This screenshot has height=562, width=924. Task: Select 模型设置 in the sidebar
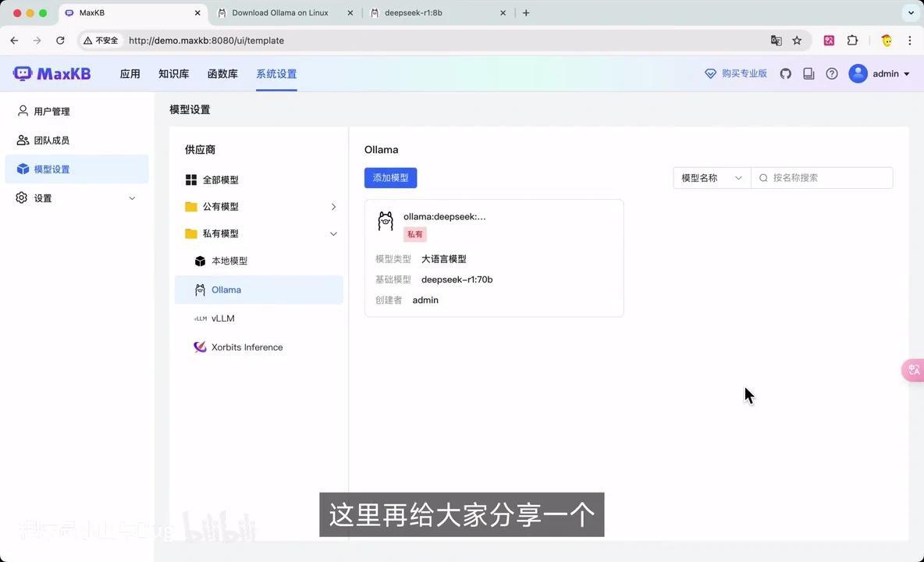tap(76, 169)
